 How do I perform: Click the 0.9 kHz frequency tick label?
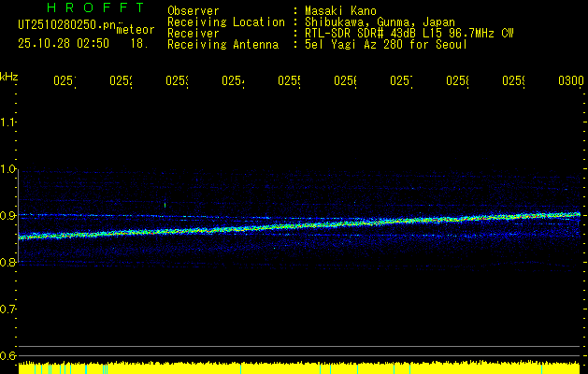click(x=8, y=216)
